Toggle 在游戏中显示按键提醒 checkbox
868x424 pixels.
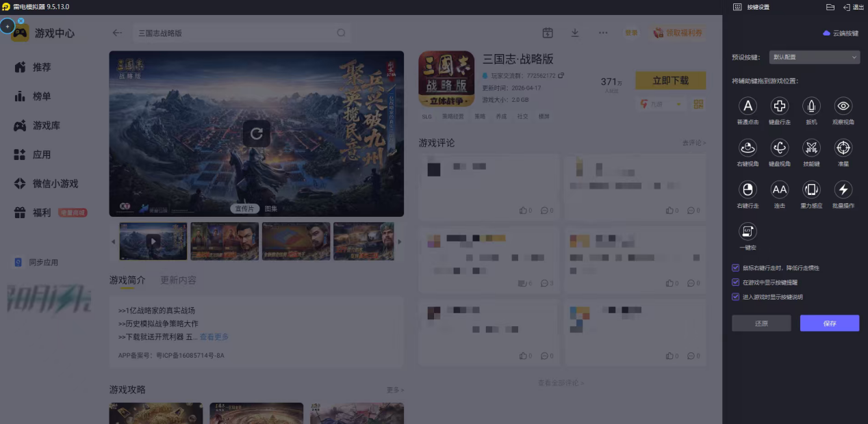(x=735, y=282)
